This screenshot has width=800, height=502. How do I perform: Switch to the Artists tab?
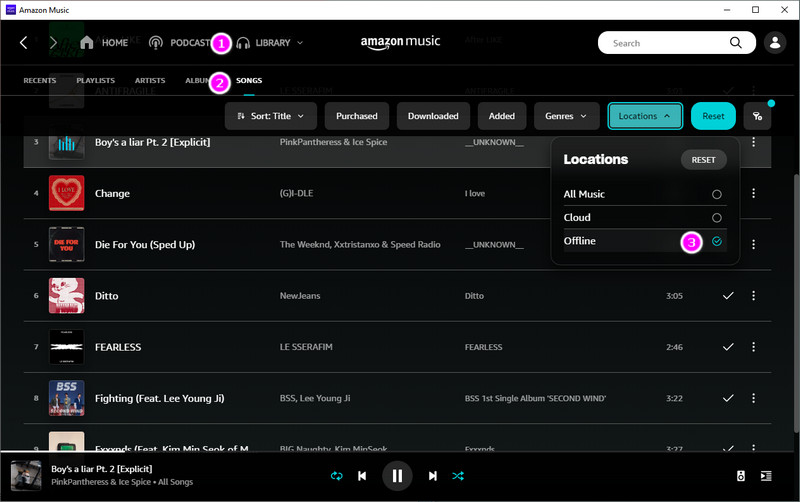(150, 81)
